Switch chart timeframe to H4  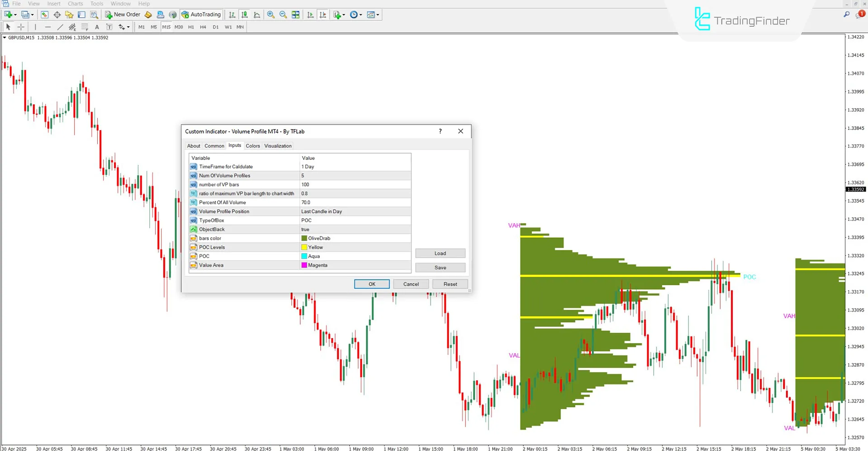coord(203,27)
